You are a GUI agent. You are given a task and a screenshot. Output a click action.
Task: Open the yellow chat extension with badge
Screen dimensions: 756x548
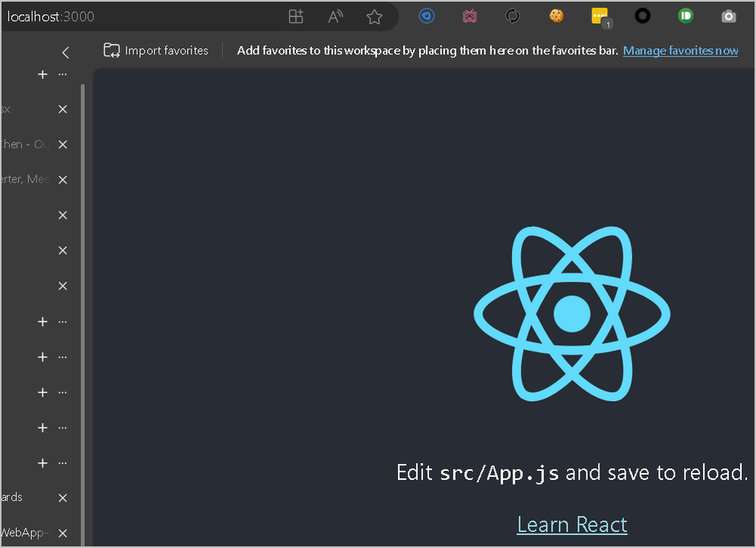click(x=601, y=17)
